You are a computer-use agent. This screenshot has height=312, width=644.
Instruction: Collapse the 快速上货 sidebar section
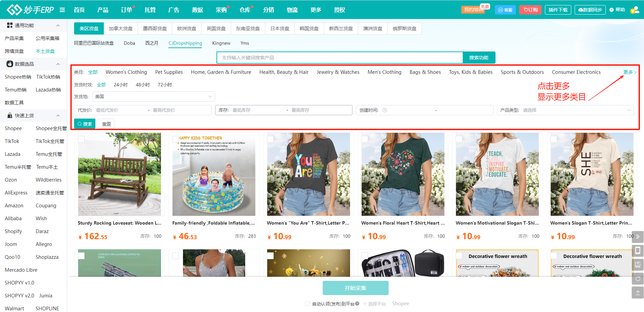[x=58, y=116]
